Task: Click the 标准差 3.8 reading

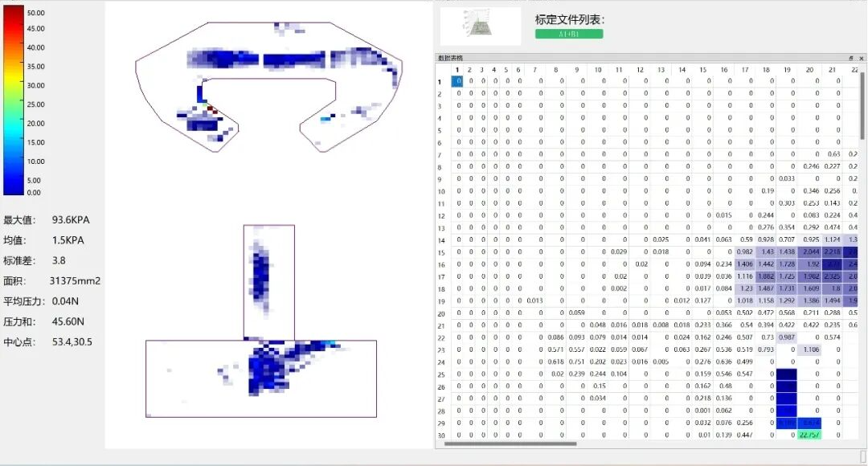Action: (35, 260)
